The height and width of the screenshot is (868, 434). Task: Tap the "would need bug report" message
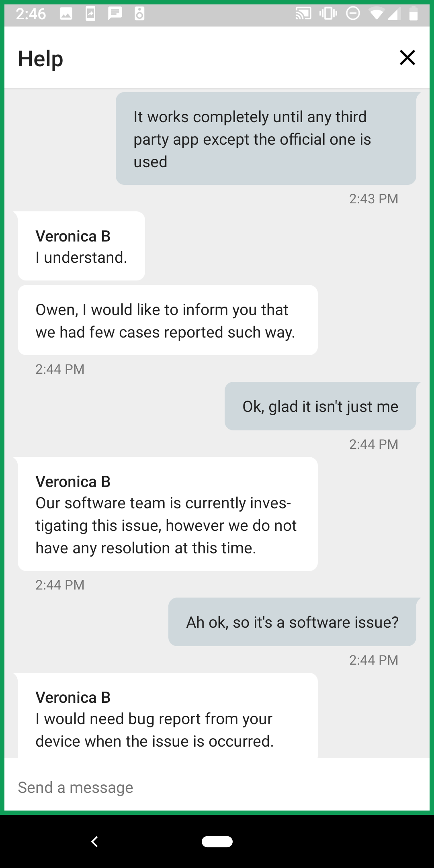[x=168, y=719]
